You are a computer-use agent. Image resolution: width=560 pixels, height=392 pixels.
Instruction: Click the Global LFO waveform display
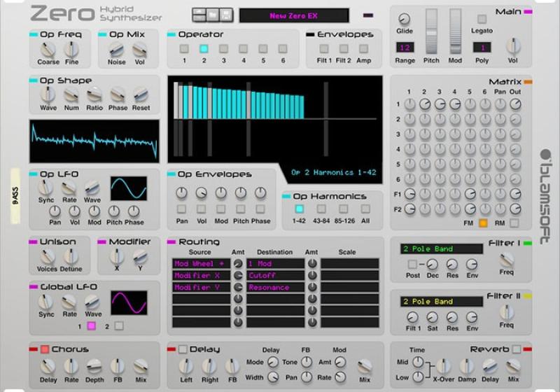(x=129, y=302)
